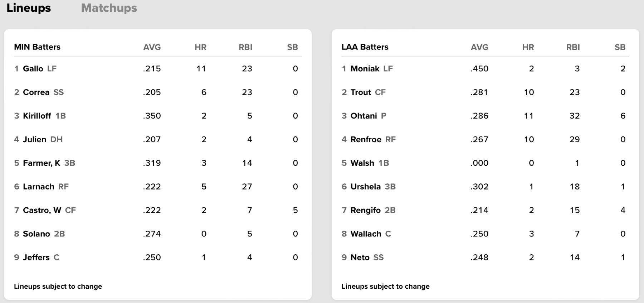Click on Correa in MIN lineup

(x=36, y=92)
